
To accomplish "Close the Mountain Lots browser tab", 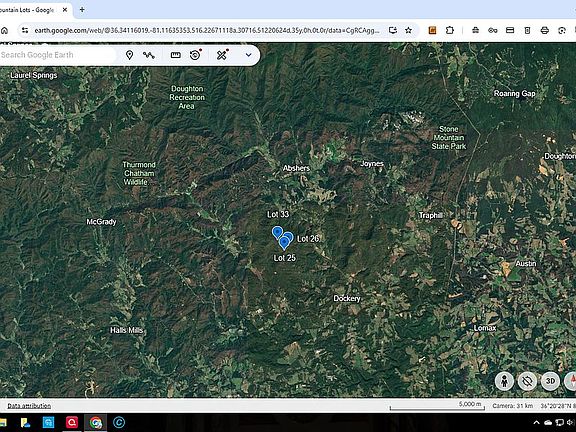I will coord(65,10).
